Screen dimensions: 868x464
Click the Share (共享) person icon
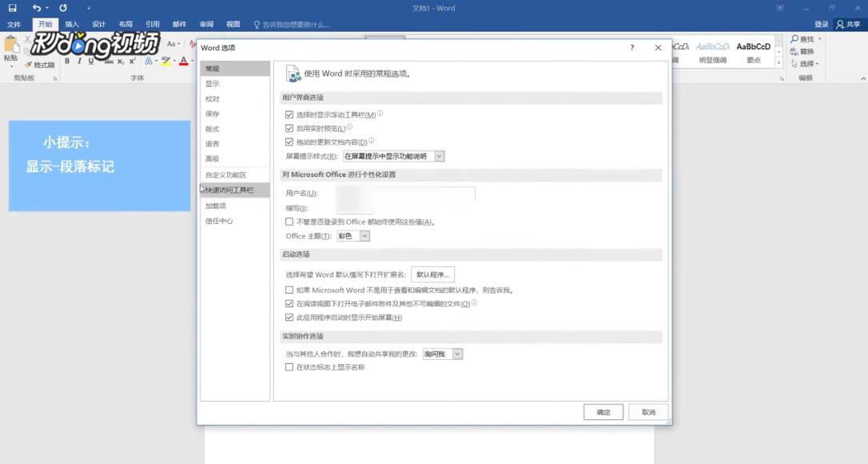840,24
